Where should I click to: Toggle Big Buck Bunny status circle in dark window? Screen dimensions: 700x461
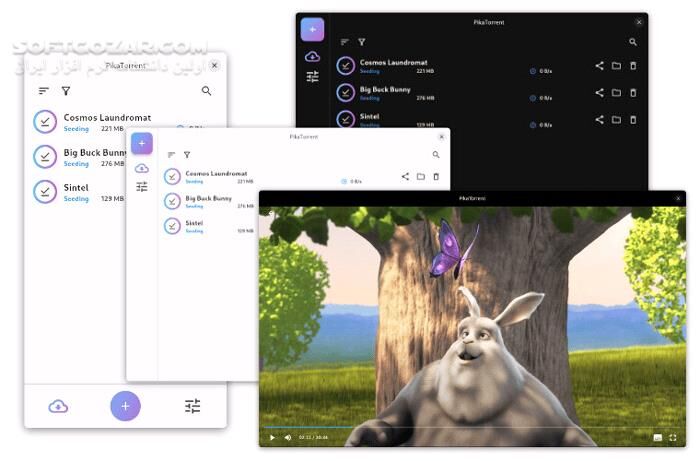(345, 93)
